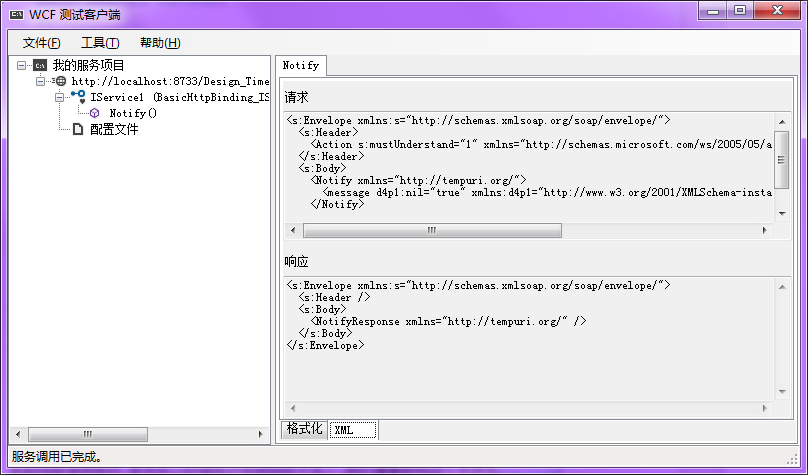
Task: Click the request <s:Header> opening tag line
Action: point(328,132)
